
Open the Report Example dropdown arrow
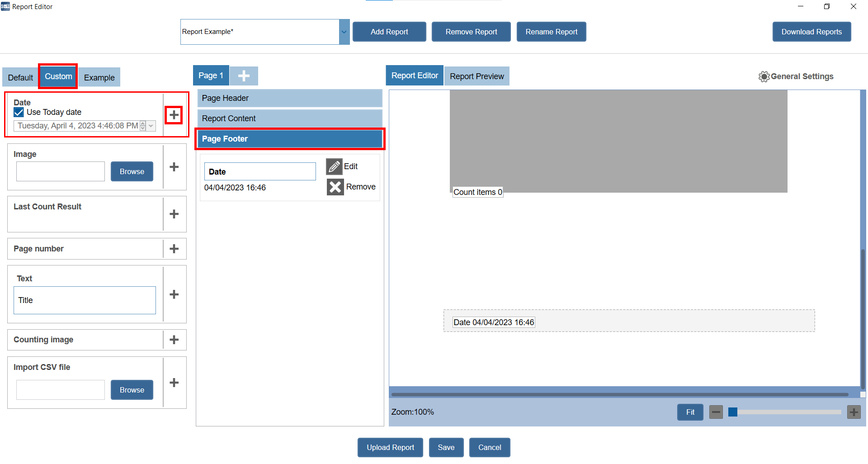click(x=344, y=32)
